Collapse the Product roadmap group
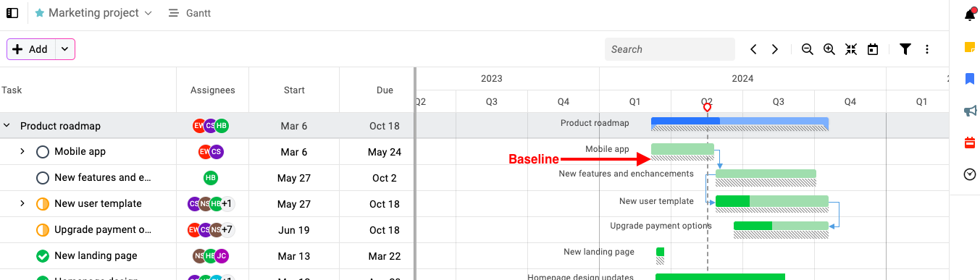This screenshot has height=280, width=980. click(x=7, y=126)
